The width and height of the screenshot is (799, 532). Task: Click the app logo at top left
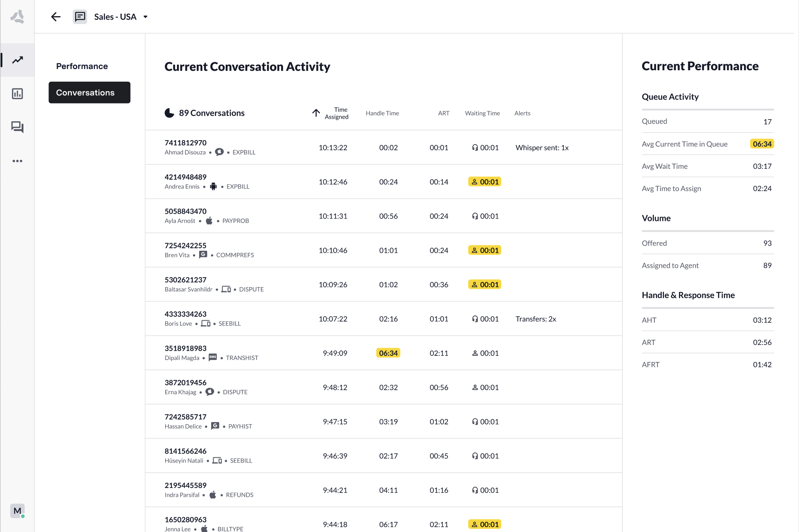tap(17, 17)
